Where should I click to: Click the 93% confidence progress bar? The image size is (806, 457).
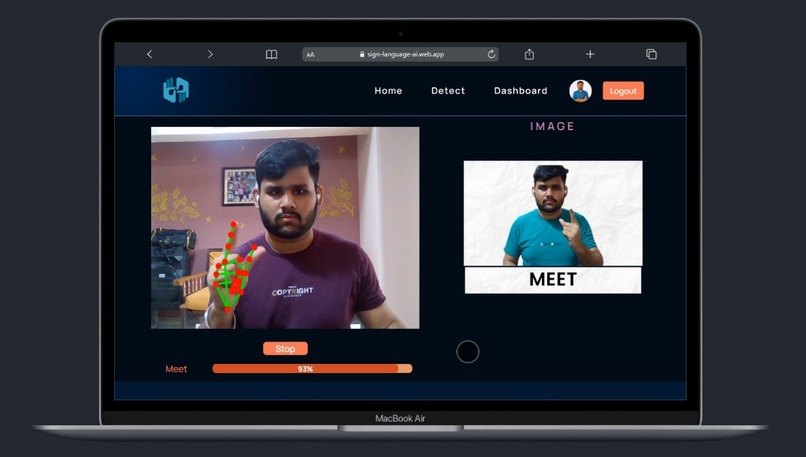click(x=312, y=369)
